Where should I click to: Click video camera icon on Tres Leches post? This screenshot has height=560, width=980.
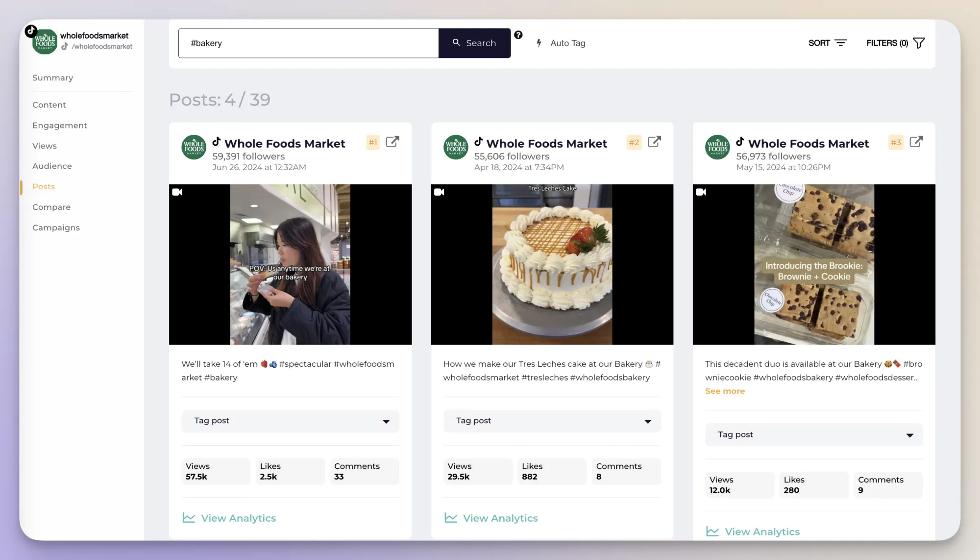[439, 192]
